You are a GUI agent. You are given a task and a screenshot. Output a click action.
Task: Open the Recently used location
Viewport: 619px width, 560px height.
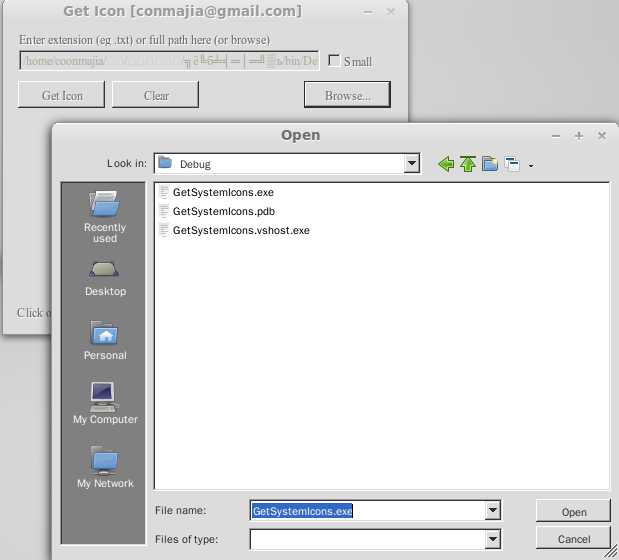point(105,217)
